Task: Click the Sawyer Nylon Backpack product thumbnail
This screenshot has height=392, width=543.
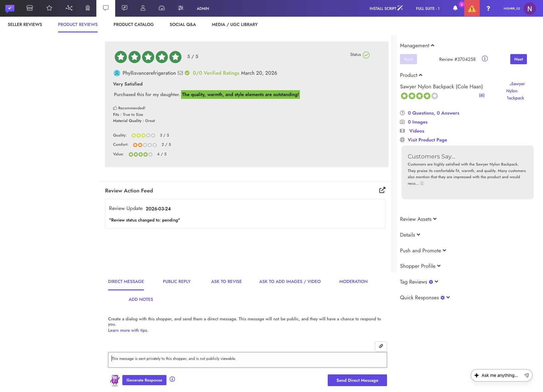Action: click(x=516, y=91)
